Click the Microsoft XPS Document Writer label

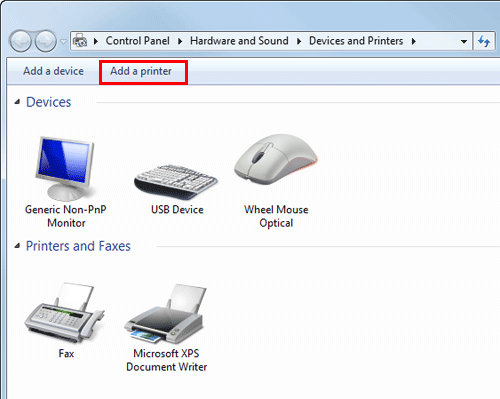pyautogui.click(x=166, y=360)
